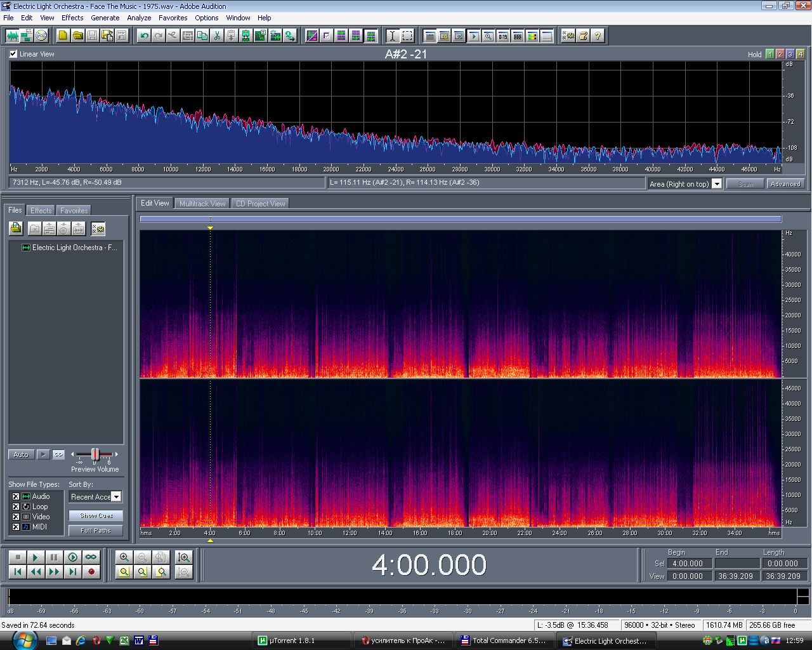Uncheck the Linear View checkbox
Image resolution: width=812 pixels, height=650 pixels.
13,54
